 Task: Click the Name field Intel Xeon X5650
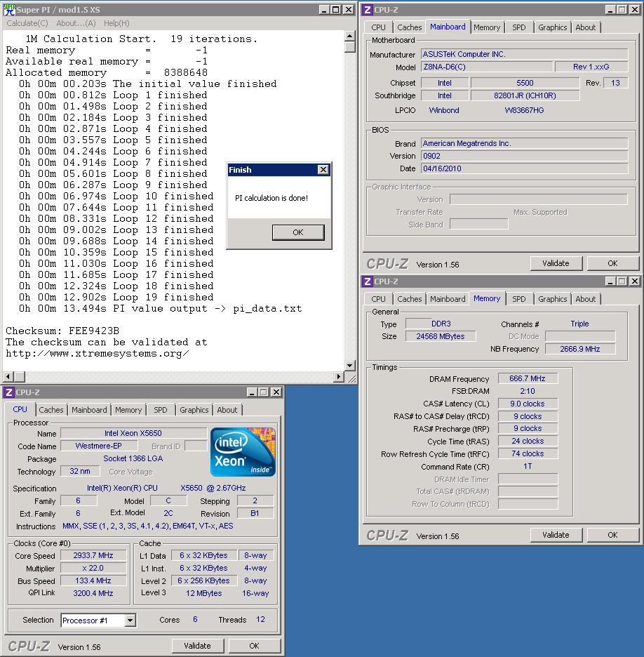(x=133, y=433)
